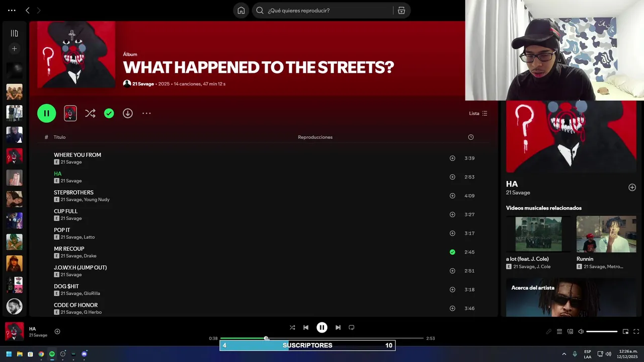
Task: Open the album cover art in the header
Action: point(76,55)
